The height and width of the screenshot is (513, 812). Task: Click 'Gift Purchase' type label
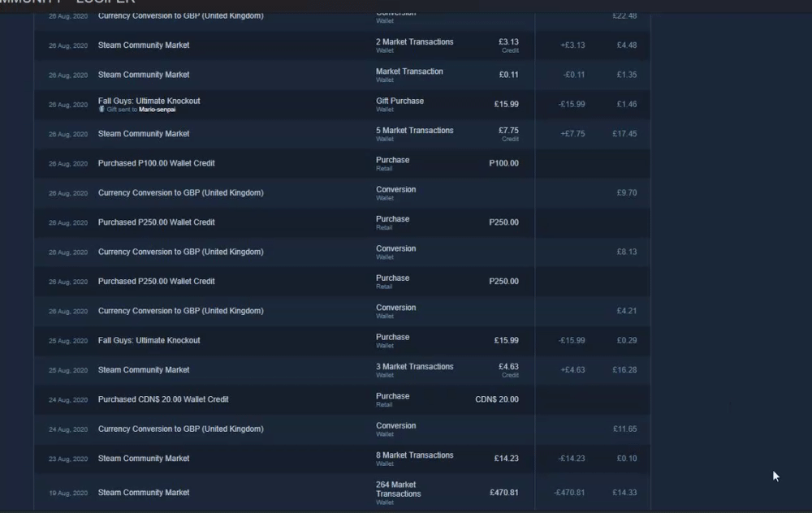400,101
